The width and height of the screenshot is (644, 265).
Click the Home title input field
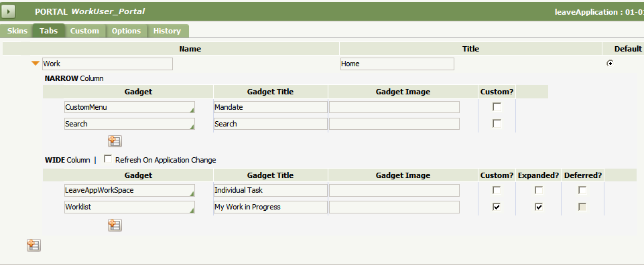397,64
